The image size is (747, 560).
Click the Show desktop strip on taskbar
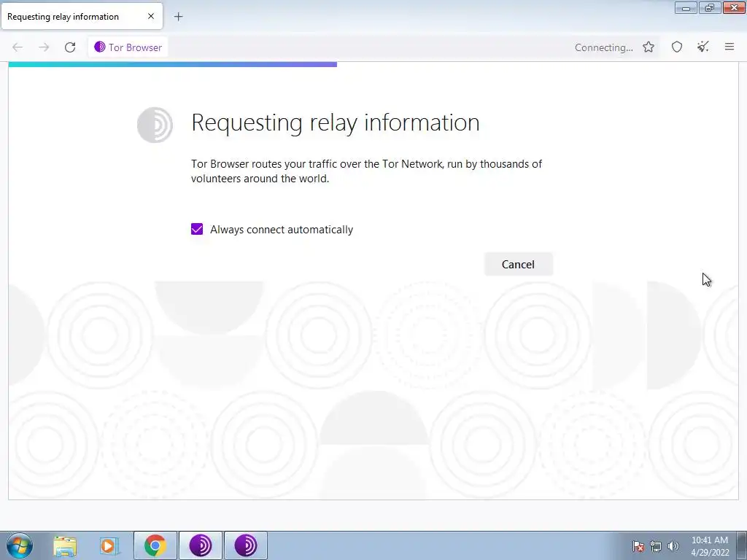coord(742,545)
